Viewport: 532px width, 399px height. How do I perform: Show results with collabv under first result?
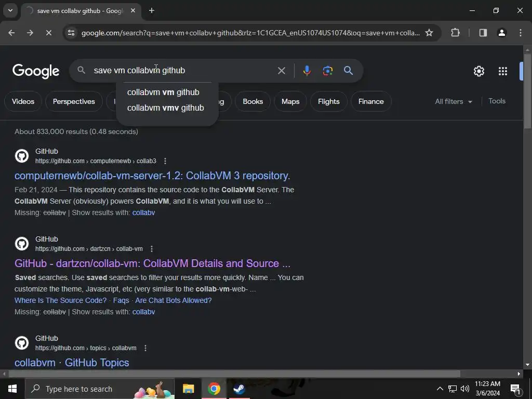[x=143, y=212]
